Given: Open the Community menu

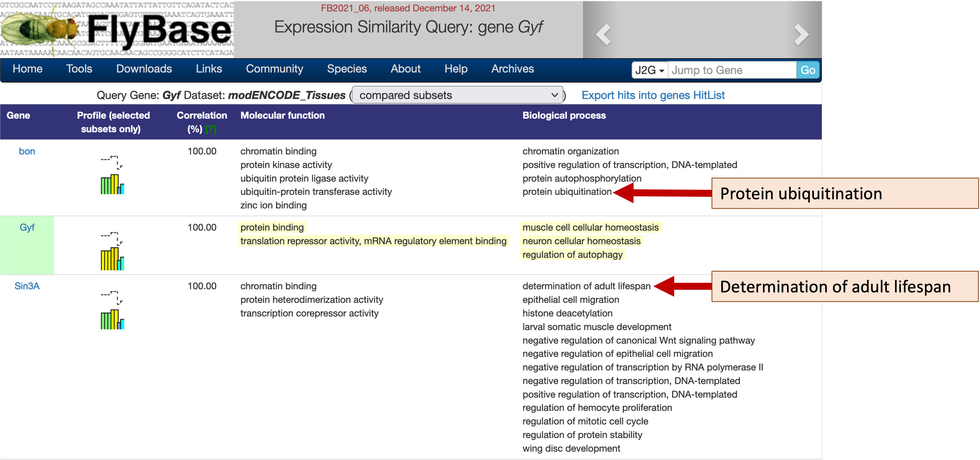Looking at the screenshot, I should click(274, 69).
